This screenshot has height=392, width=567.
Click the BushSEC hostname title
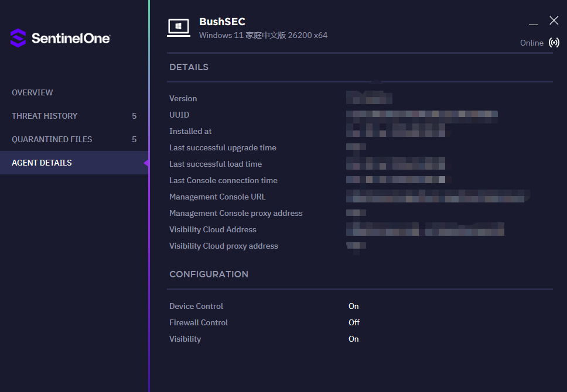222,22
